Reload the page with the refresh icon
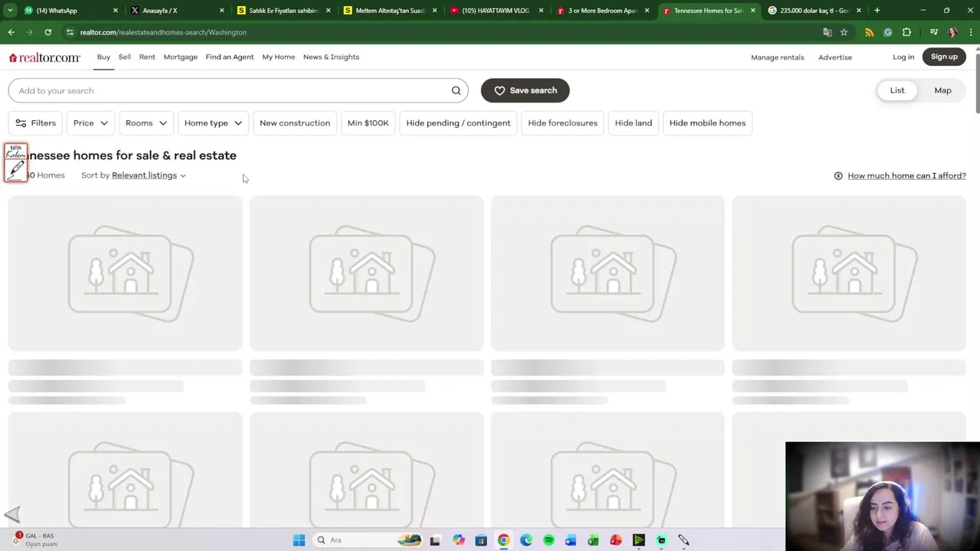This screenshot has height=551, width=980. (x=47, y=32)
